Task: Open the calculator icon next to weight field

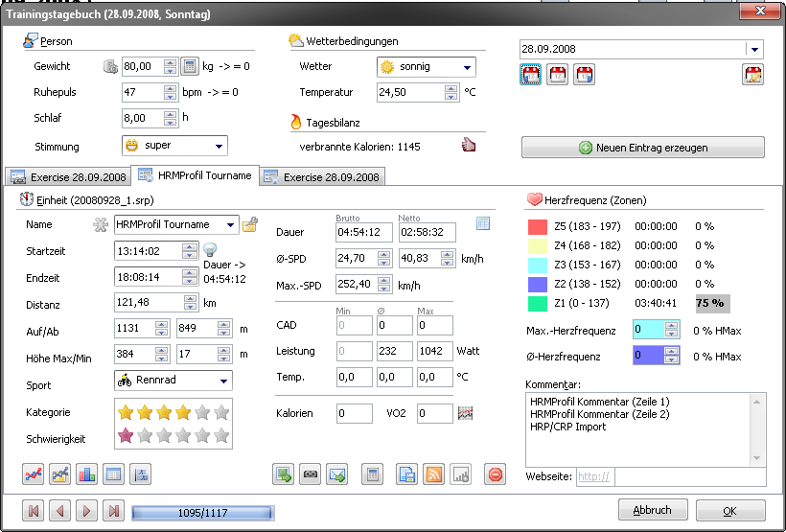Action: [190, 66]
